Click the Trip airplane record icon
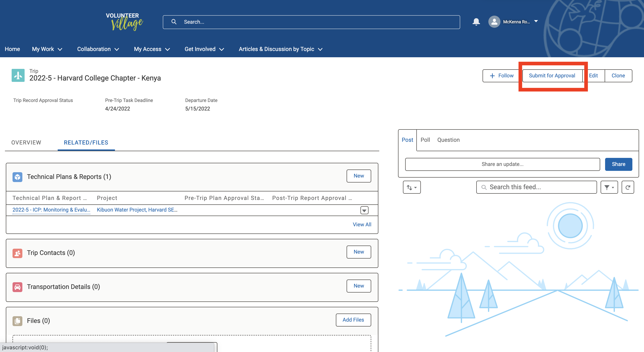The width and height of the screenshot is (644, 352). (x=18, y=75)
